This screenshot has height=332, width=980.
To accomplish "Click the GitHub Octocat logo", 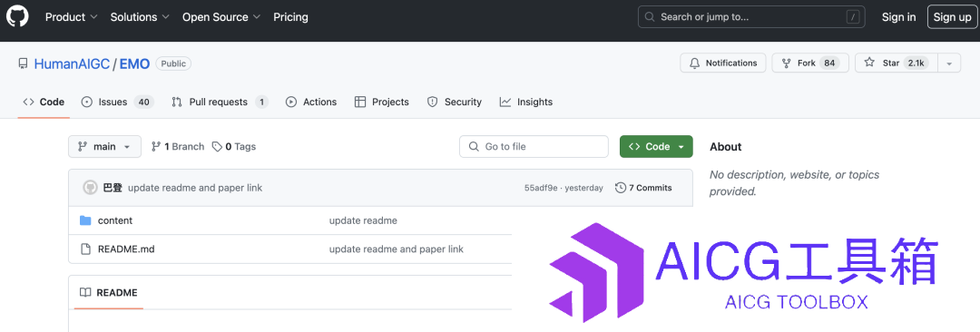I will pos(17,17).
